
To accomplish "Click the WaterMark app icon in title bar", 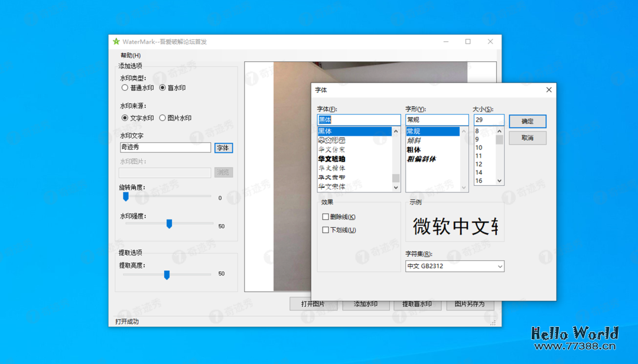I will (115, 41).
